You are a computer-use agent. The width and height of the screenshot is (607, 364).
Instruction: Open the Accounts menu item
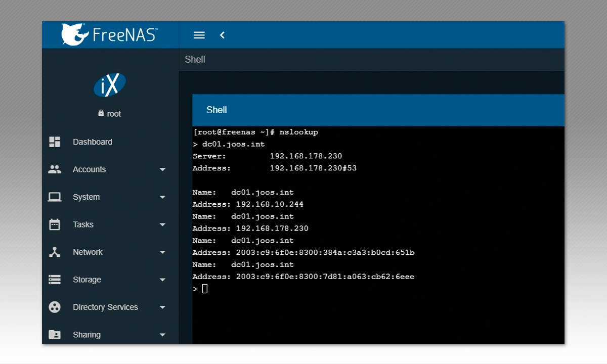tap(90, 169)
